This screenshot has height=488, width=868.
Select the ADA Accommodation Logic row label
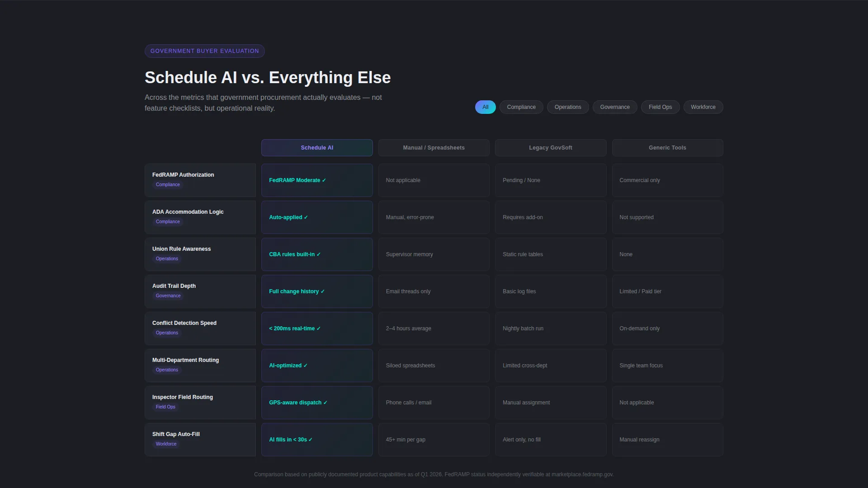[200, 217]
